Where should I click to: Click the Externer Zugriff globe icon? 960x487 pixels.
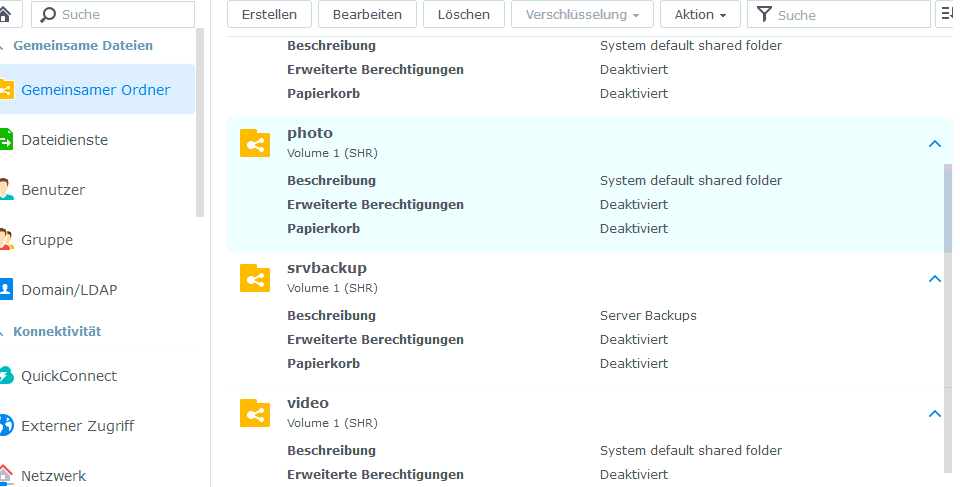[6, 425]
